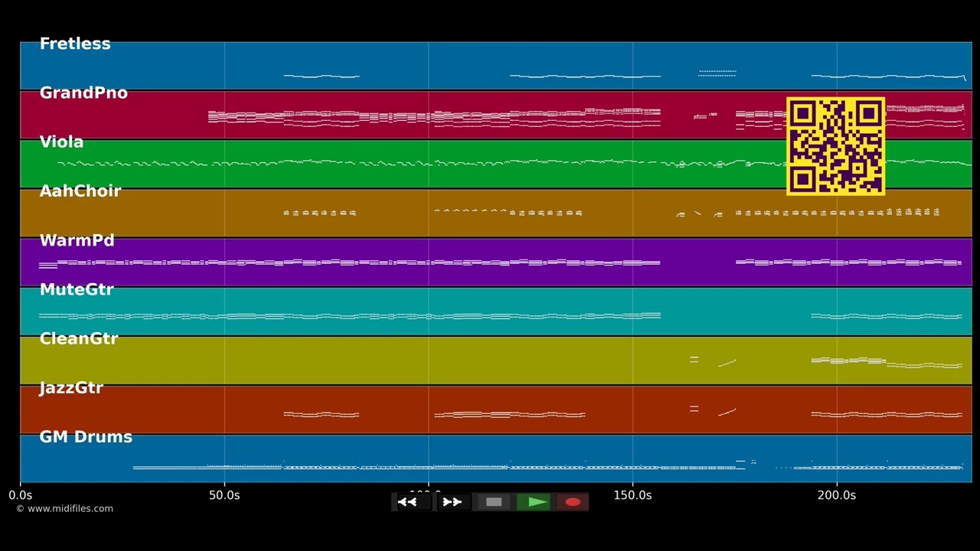
Task: Click the 50.0s timeline marker
Action: 224,495
